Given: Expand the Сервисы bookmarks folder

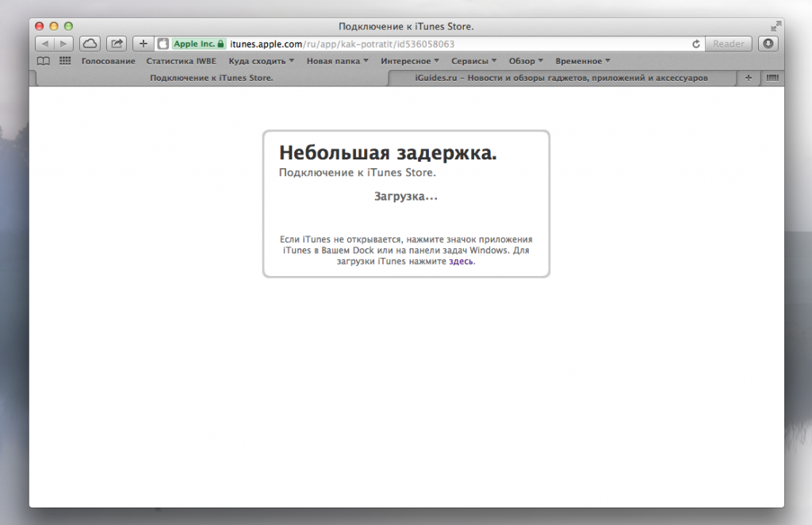Looking at the screenshot, I should coord(474,61).
